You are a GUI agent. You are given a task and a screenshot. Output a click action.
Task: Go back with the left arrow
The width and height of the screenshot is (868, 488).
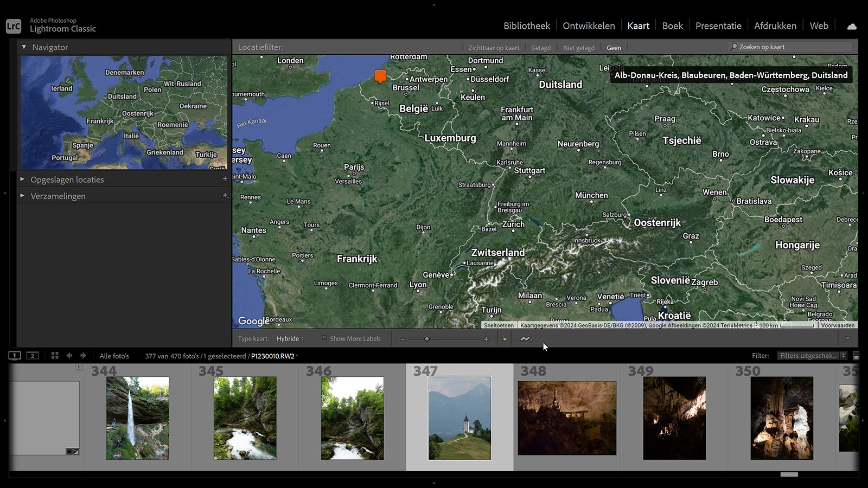(69, 356)
